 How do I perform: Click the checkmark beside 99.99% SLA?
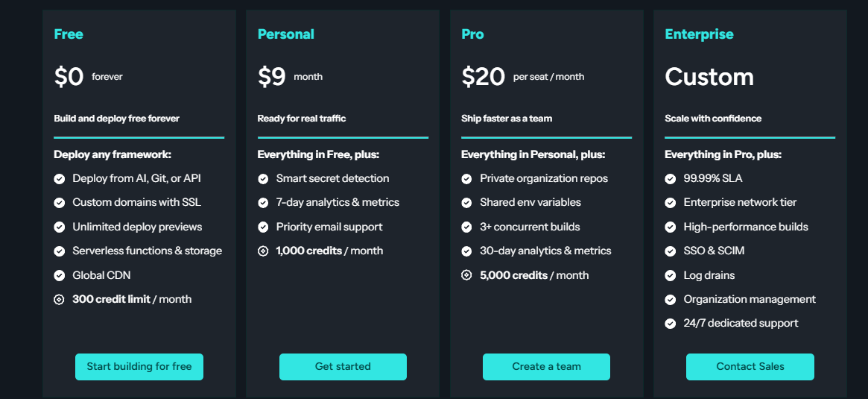point(670,179)
